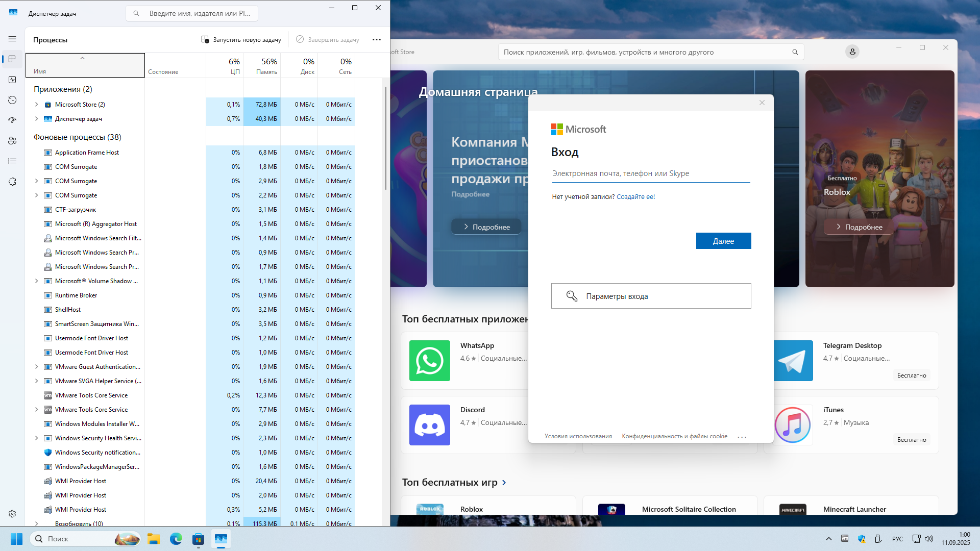Select Runtime Broker process row

pos(190,295)
